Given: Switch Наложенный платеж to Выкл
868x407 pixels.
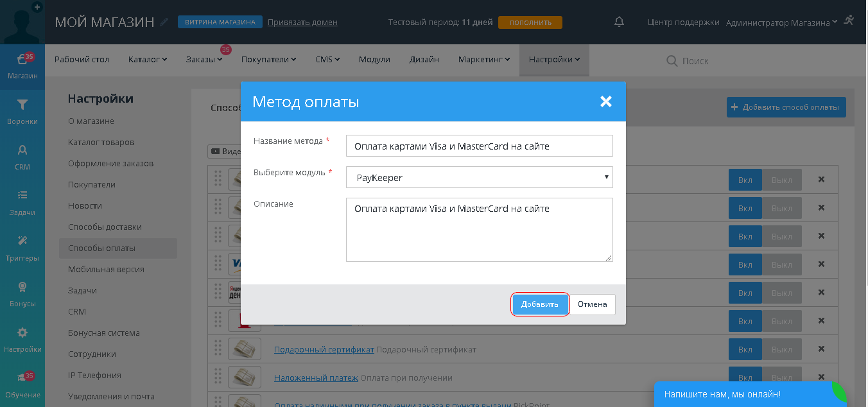Looking at the screenshot, I should coord(781,377).
